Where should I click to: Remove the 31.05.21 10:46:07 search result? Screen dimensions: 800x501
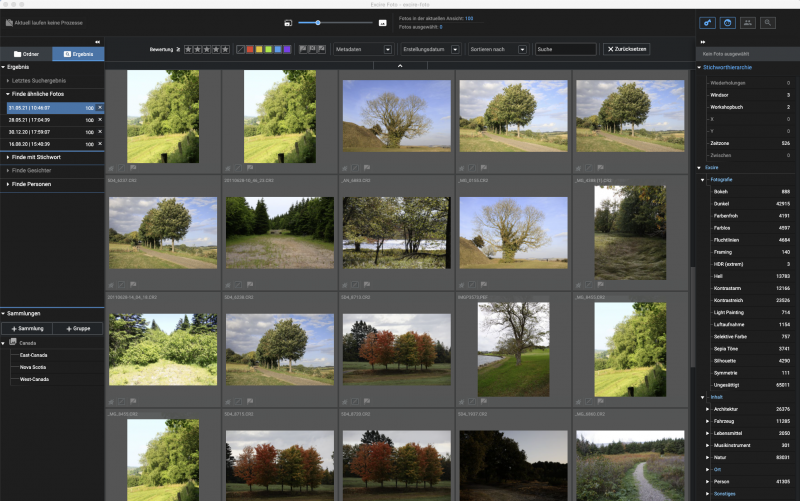[x=100, y=108]
